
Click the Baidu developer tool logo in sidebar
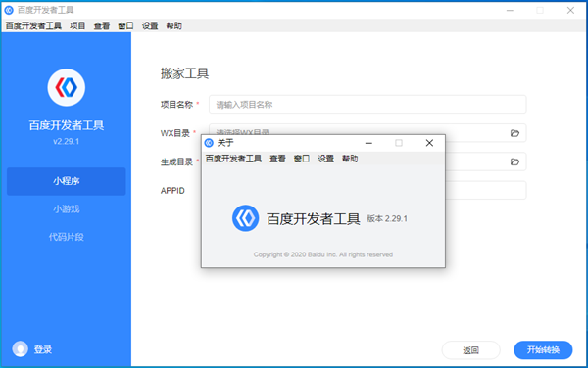click(67, 87)
